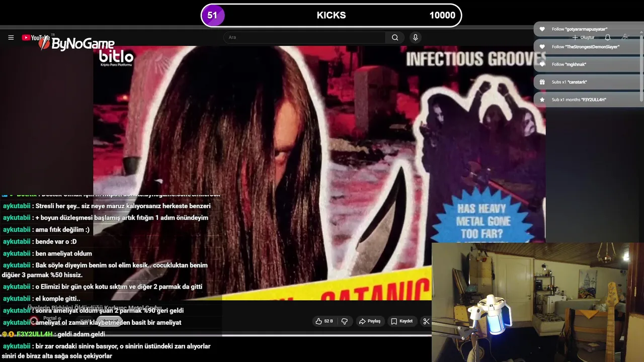This screenshot has height=362, width=644.
Task: Open the YouTube hamburger guide menu
Action: click(x=11, y=37)
